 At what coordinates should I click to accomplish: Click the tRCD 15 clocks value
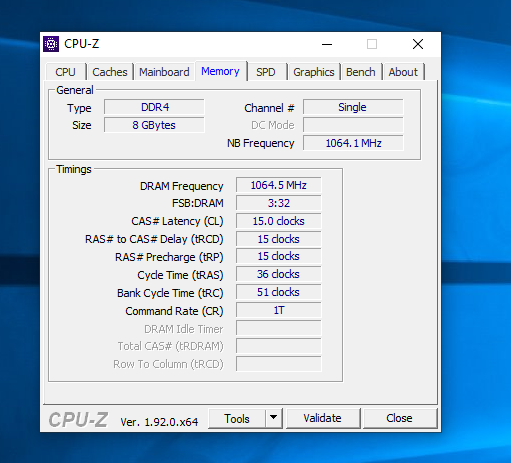(x=279, y=239)
